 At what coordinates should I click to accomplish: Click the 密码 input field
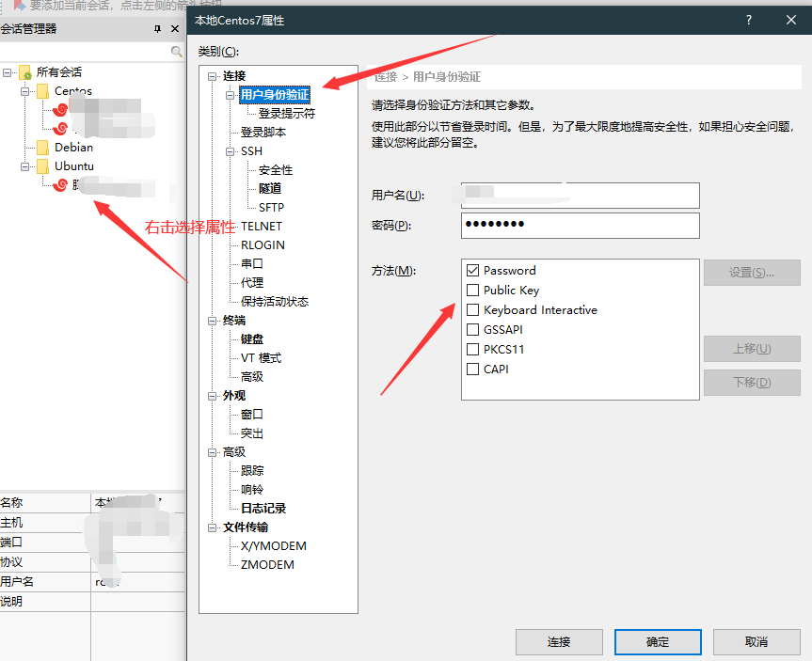[x=580, y=226]
